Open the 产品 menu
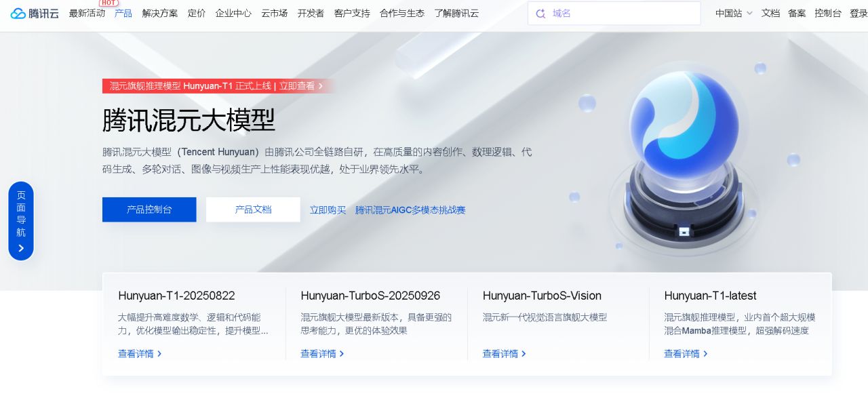Image resolution: width=868 pixels, height=398 pixels. pos(123,13)
